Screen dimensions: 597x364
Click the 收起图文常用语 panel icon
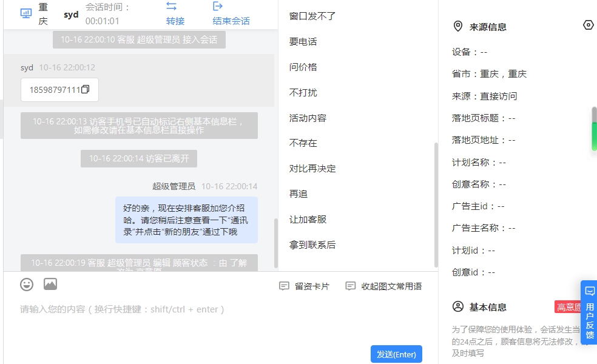[x=350, y=286]
